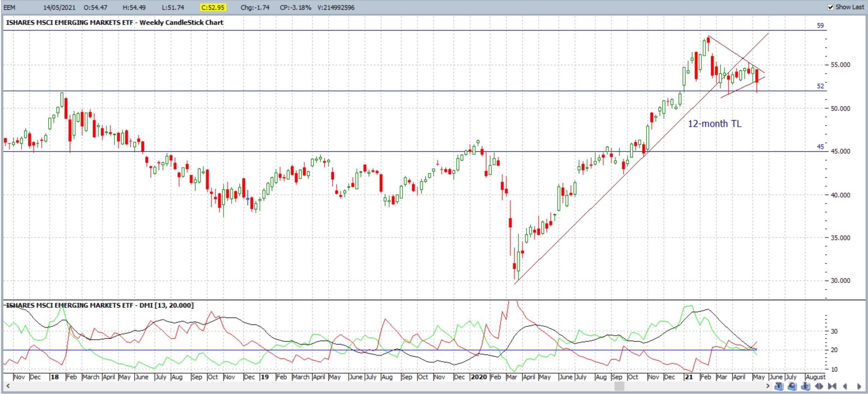868x394 pixels.
Task: Click the scrollbar left arrow
Action: click(8, 386)
